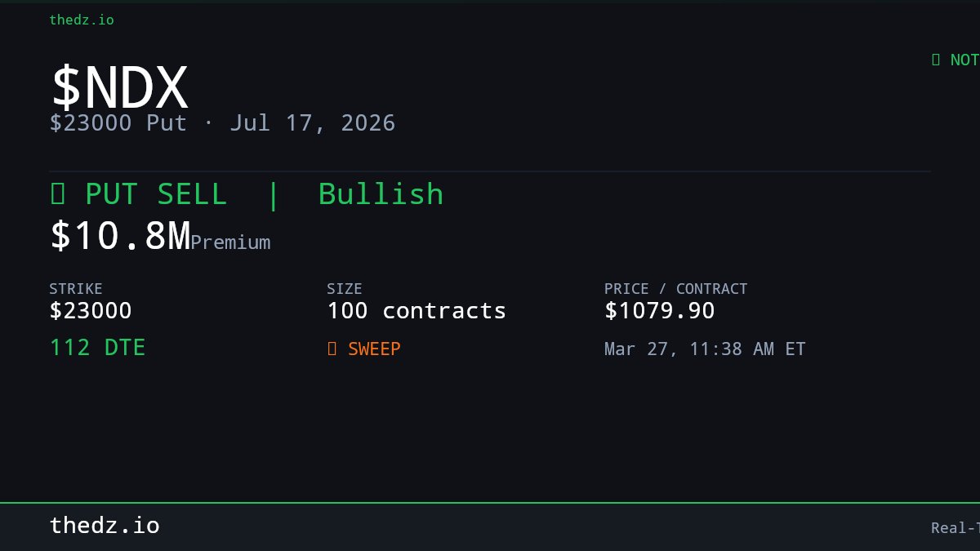Click the STRIKE column label
This screenshot has height=551, width=980.
click(x=76, y=289)
